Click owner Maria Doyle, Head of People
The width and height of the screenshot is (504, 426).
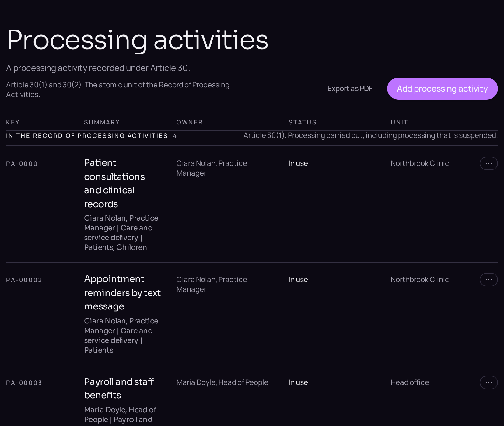tap(222, 382)
